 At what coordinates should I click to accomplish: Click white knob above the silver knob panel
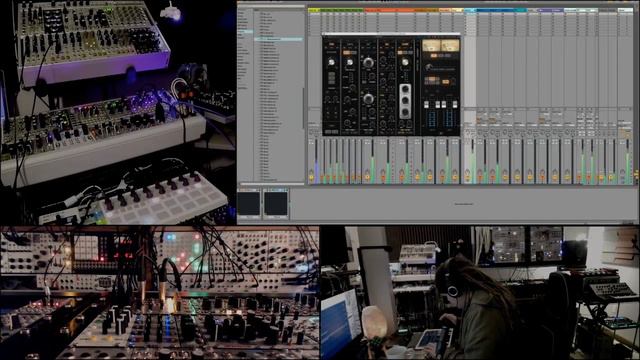405,62
